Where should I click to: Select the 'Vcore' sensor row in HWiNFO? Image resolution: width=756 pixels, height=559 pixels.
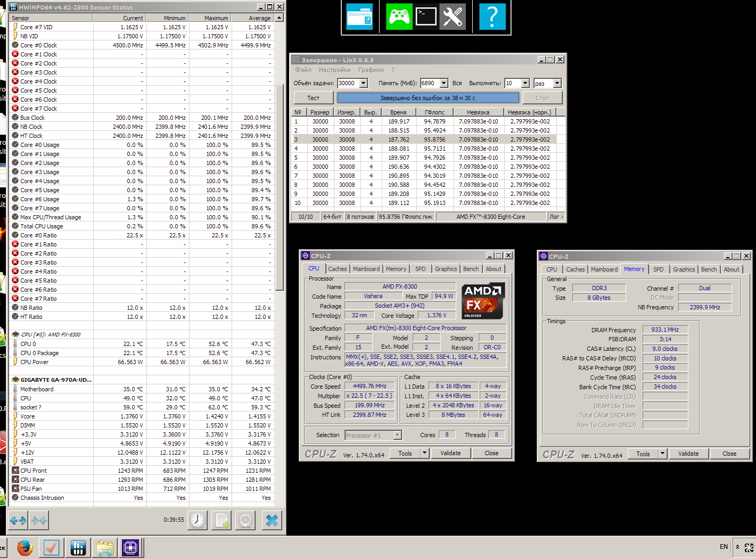point(142,416)
